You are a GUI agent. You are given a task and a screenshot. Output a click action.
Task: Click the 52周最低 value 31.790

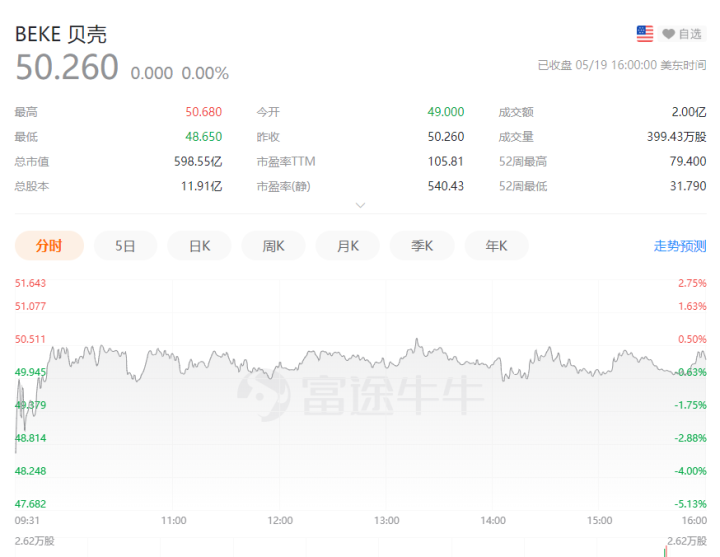[x=688, y=186]
